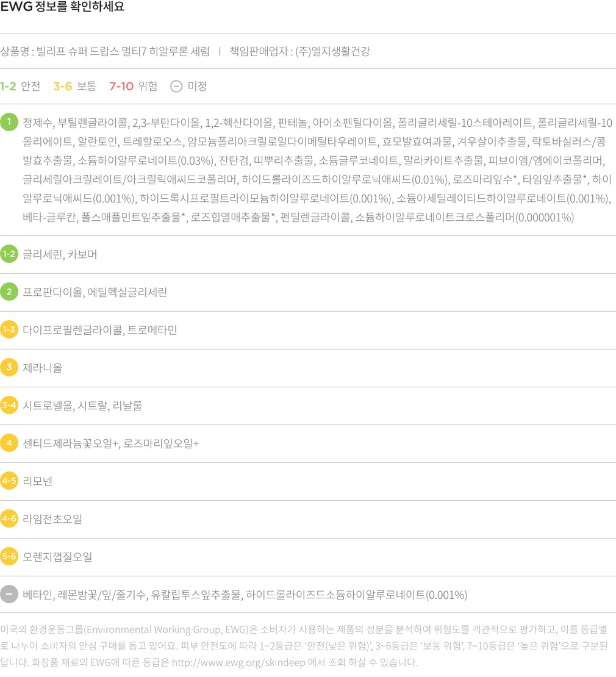Viewport: 616px width, 677px height.
Task: Click the yellow 3-4 grade badge
Action: pyautogui.click(x=9, y=406)
